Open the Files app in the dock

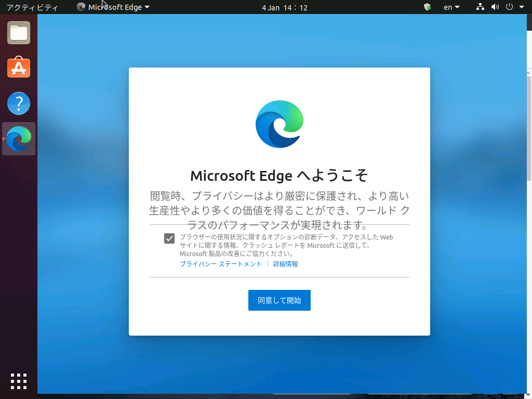[x=19, y=33]
